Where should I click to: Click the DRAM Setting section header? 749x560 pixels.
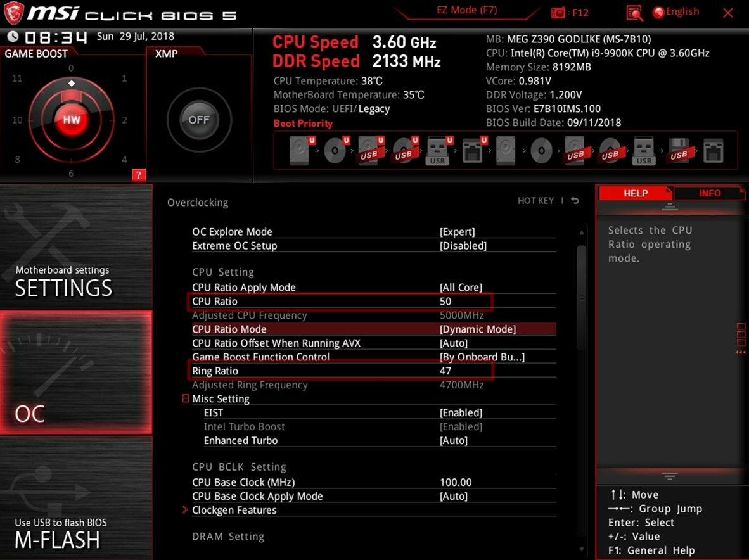[x=228, y=537]
